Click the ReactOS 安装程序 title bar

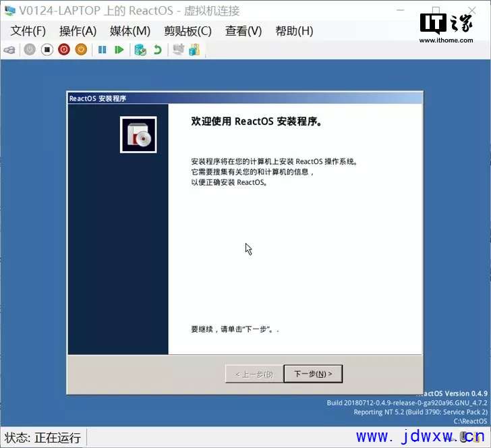[246, 99]
